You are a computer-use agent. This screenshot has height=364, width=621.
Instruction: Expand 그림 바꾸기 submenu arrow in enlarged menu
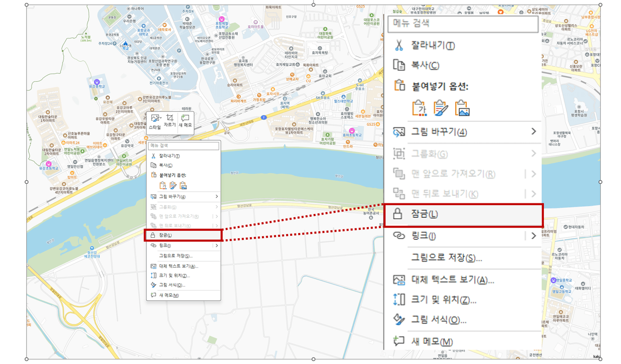point(533,132)
